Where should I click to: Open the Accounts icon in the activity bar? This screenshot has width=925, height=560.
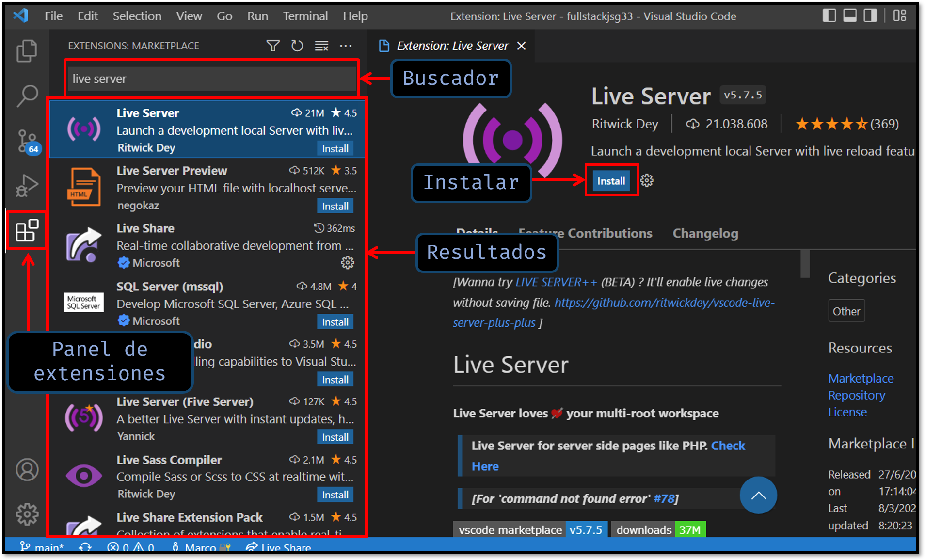tap(27, 469)
